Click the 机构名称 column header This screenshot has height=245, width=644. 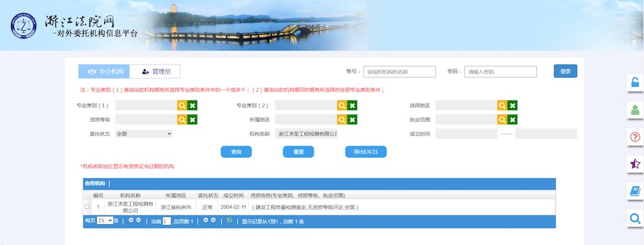(131, 195)
